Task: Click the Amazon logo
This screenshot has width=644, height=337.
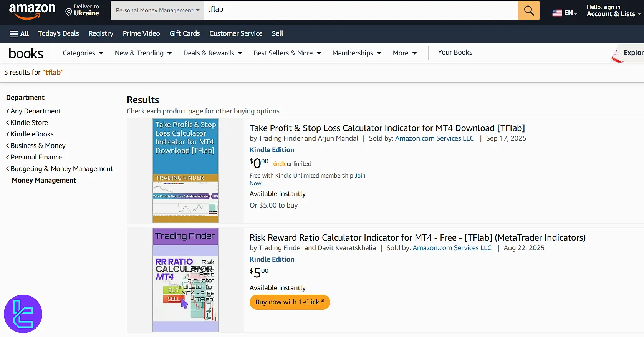Action: [x=32, y=11]
